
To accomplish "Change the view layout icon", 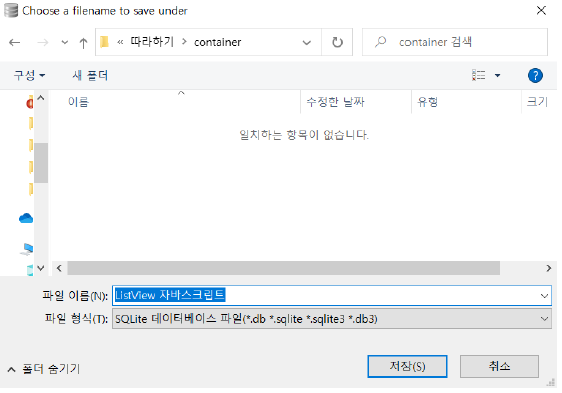I will (478, 75).
